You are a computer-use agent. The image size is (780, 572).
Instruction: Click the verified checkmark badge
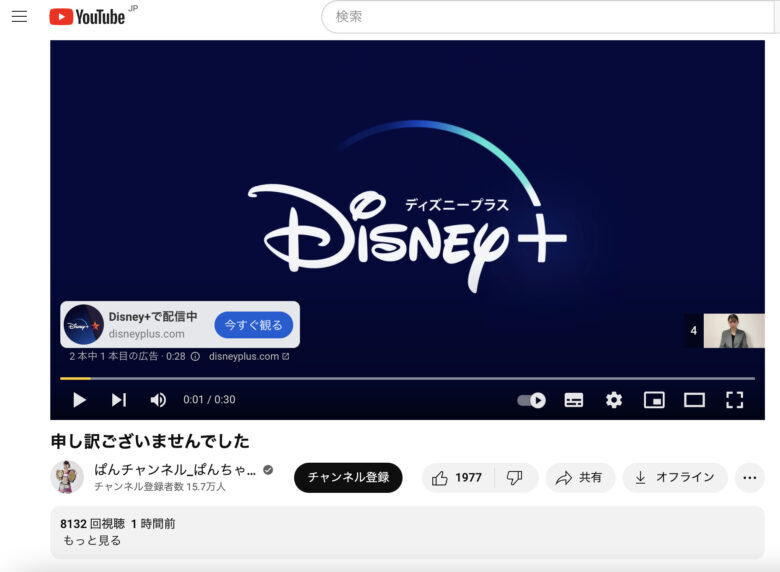[268, 470]
